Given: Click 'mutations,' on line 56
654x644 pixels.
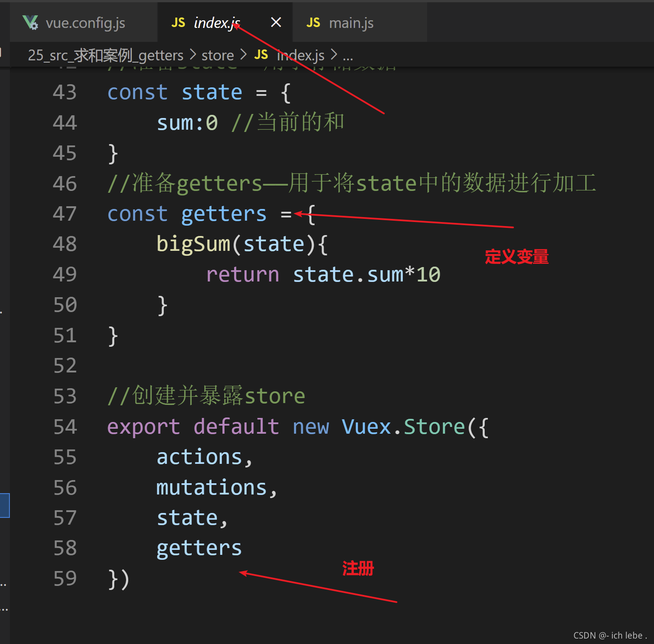Looking at the screenshot, I should click(x=216, y=488).
